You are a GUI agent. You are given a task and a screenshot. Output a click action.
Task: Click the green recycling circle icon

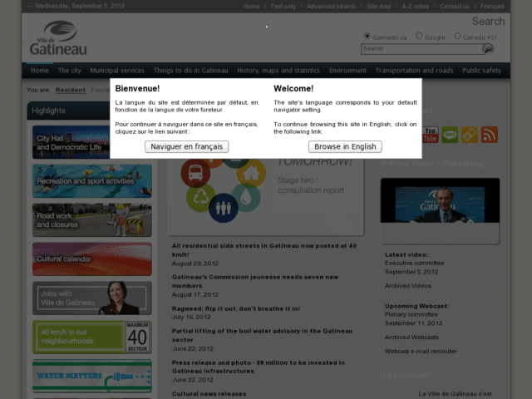click(200, 198)
